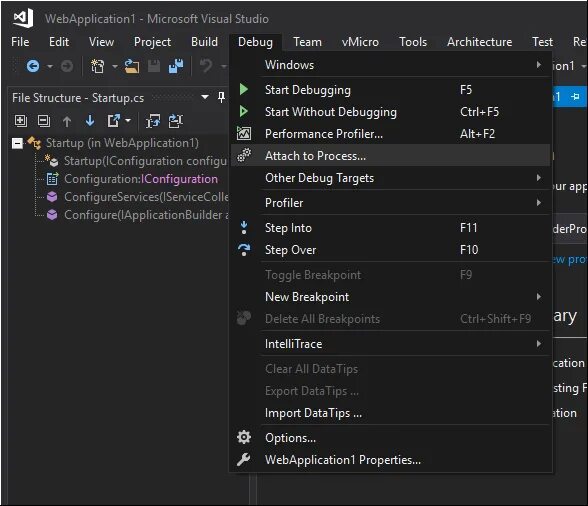Open the File Structure window dropdown arrow

205,97
